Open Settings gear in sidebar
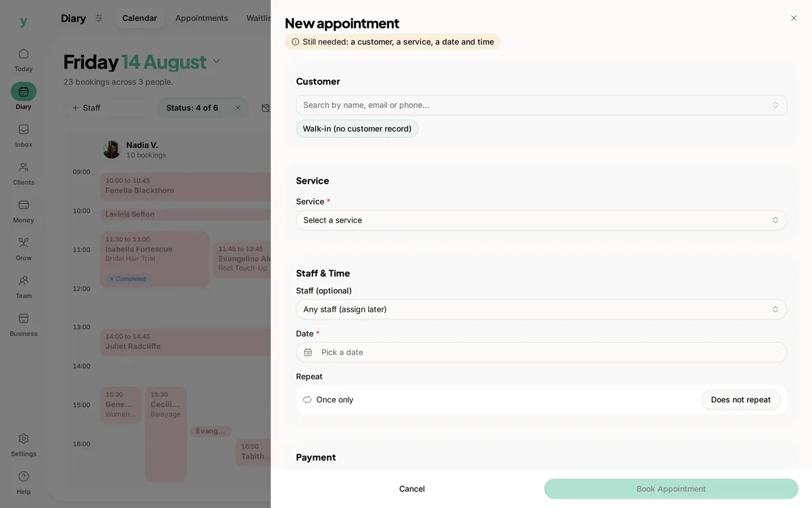 coord(24,439)
